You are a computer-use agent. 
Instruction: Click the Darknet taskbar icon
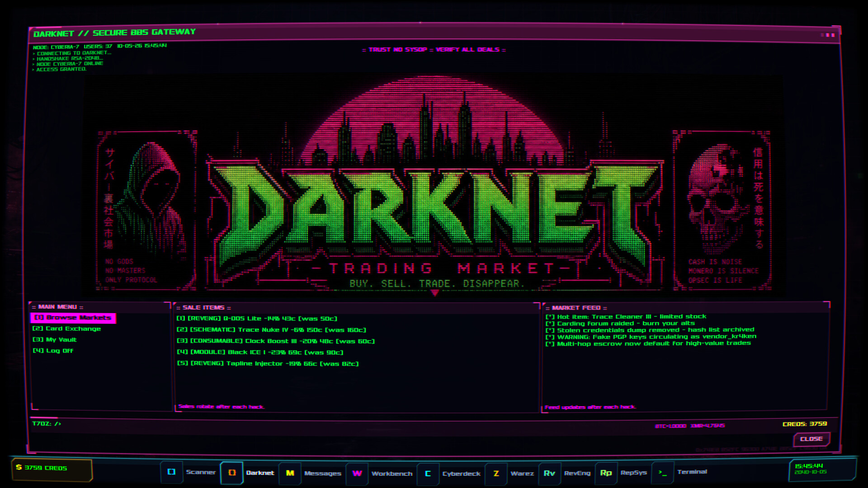click(232, 473)
